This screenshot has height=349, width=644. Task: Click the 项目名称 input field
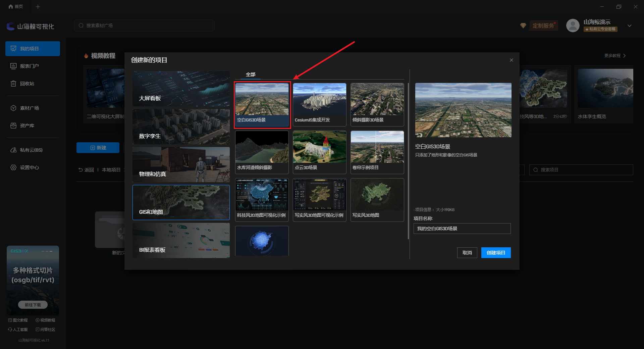462,229
